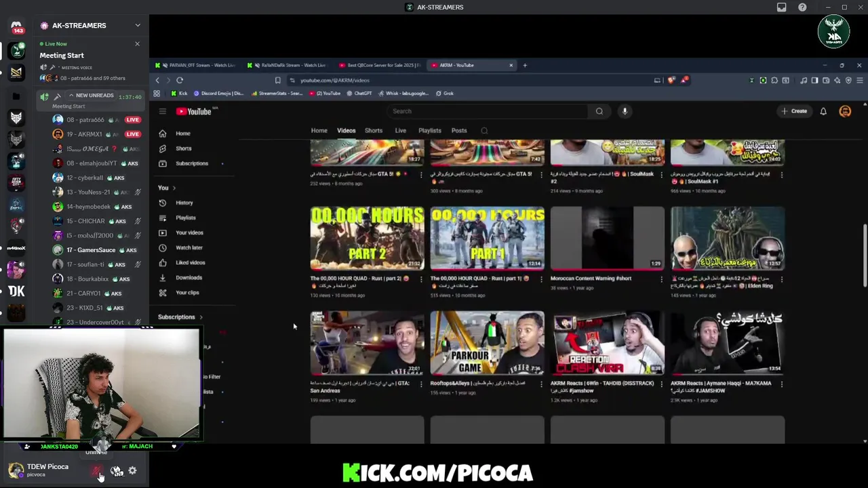Screen dimensions: 868x488
Task: Click the YouTube search magnifier button
Action: coord(599,111)
